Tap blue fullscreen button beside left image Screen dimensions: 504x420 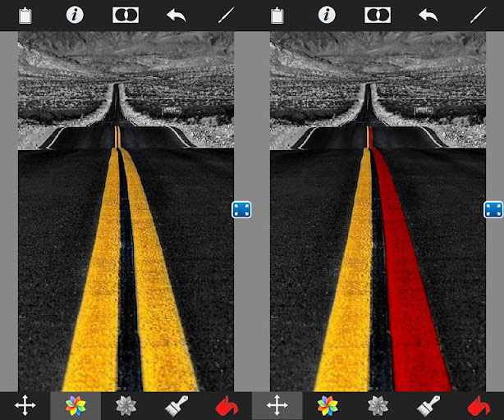[241, 210]
